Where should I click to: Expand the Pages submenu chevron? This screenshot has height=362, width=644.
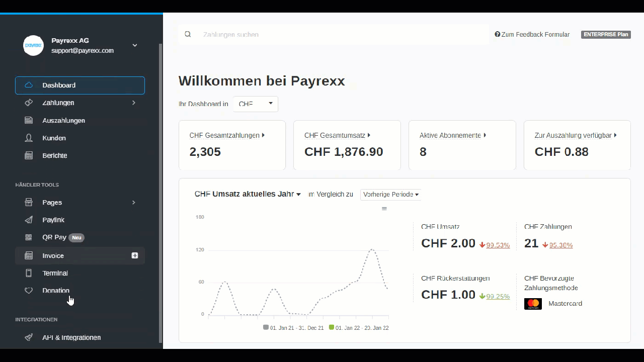click(134, 203)
